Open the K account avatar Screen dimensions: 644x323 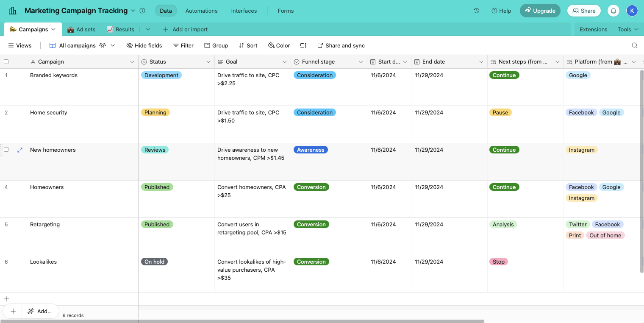632,11
